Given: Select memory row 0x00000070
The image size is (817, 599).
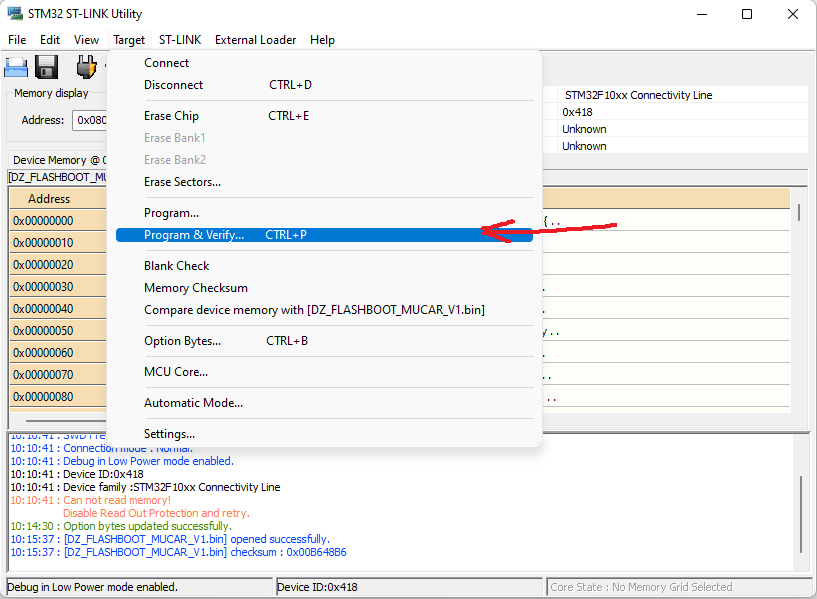Looking at the screenshot, I should click(x=57, y=375).
